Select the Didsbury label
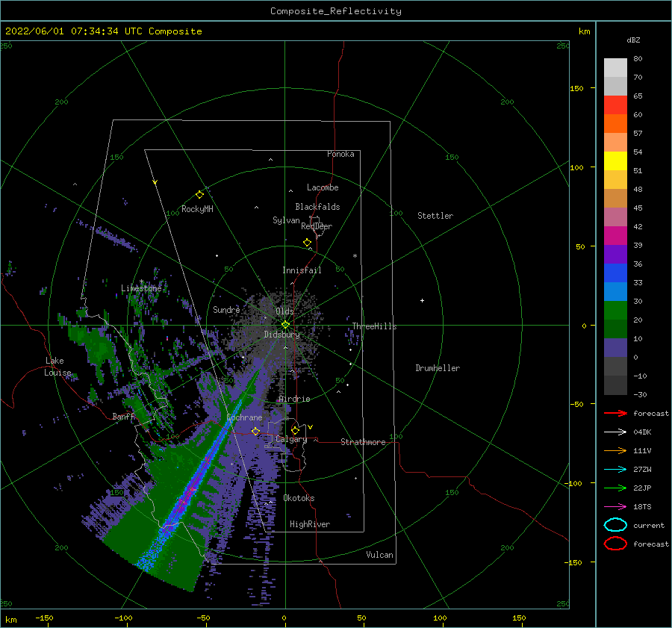The width and height of the screenshot is (672, 628). point(281,335)
